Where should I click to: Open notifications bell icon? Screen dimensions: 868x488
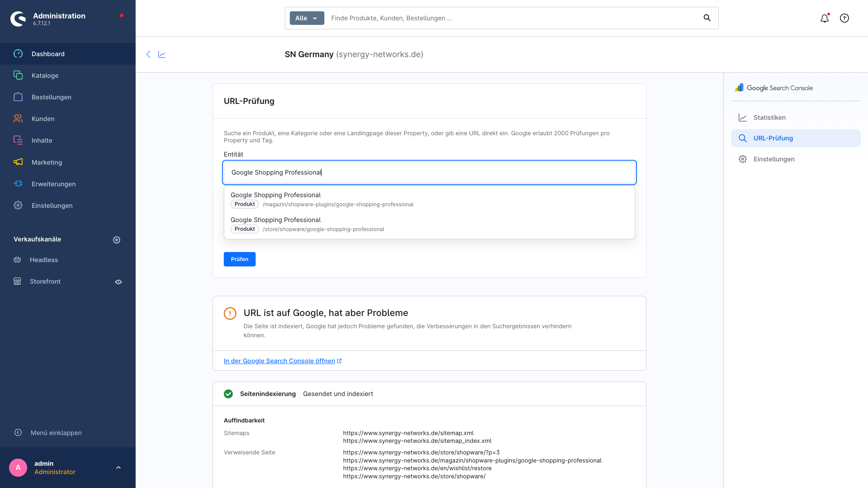pos(824,18)
